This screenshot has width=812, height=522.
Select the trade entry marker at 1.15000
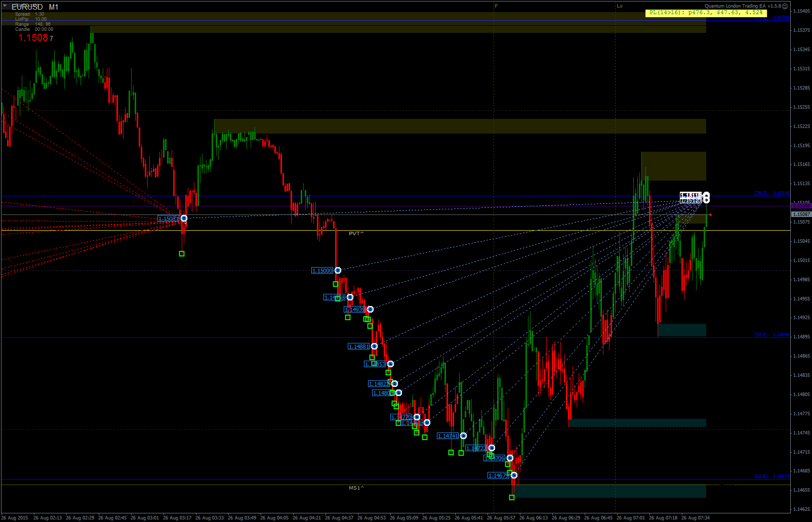[338, 271]
